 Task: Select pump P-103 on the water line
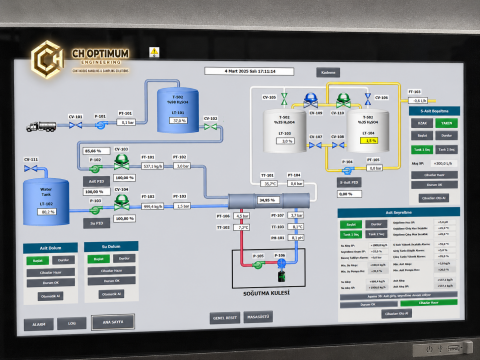coord(95,210)
